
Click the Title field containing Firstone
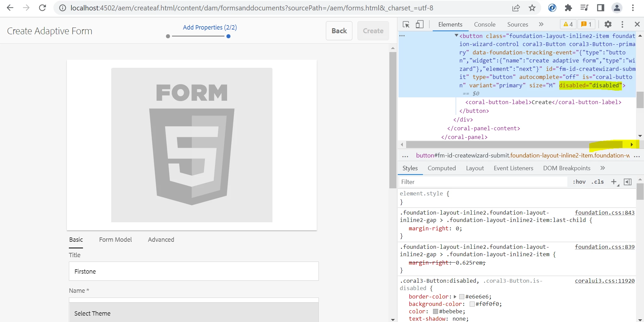click(194, 271)
